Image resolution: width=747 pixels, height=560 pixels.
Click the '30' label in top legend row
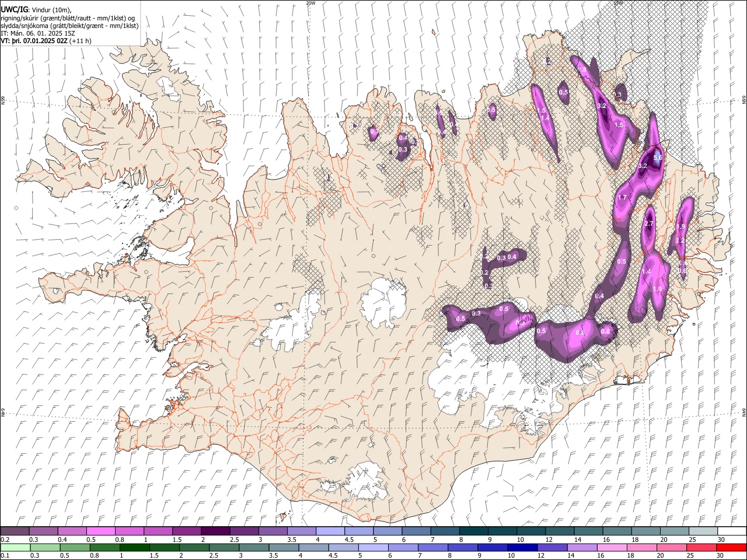721,540
